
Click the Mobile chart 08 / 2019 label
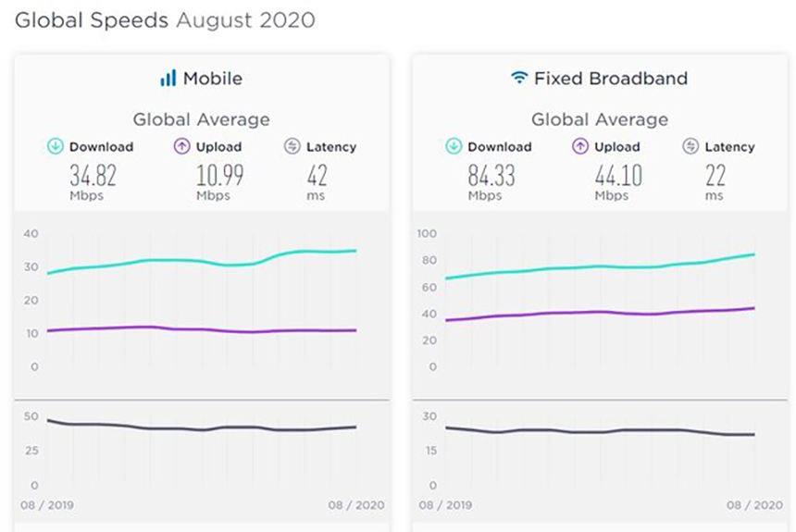(47, 505)
